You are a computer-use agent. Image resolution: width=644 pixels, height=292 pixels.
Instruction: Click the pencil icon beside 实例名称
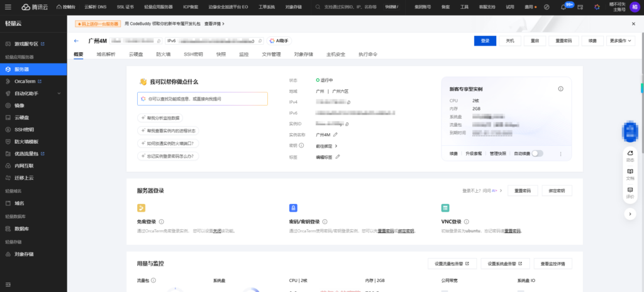pos(335,134)
